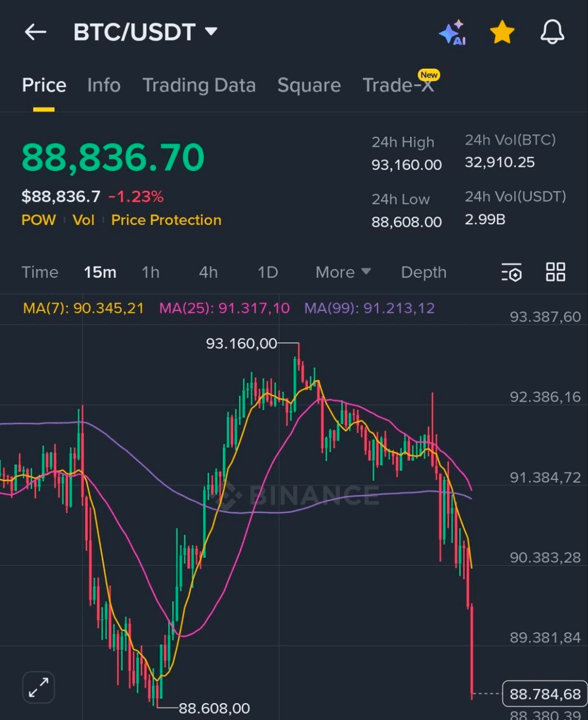Open the More timeframes dropdown
Image resolution: width=588 pixels, height=720 pixels.
click(343, 272)
